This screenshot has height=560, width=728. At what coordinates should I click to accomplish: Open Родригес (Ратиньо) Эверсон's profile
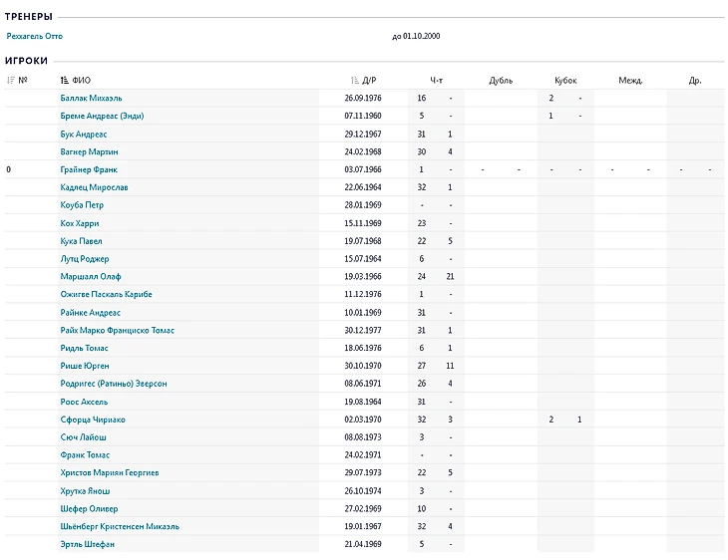pos(114,384)
